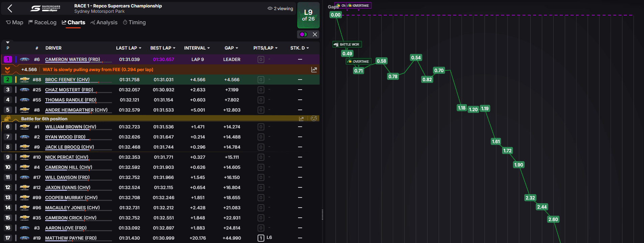Click the battle cars icon for 6th position
The image size is (644, 243).
pyautogui.click(x=7, y=119)
